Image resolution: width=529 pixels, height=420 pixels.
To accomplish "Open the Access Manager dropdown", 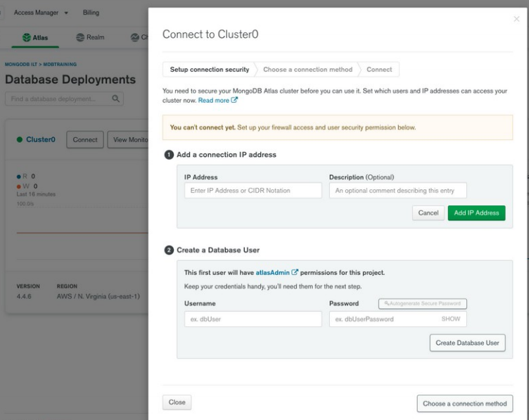I will pyautogui.click(x=41, y=13).
